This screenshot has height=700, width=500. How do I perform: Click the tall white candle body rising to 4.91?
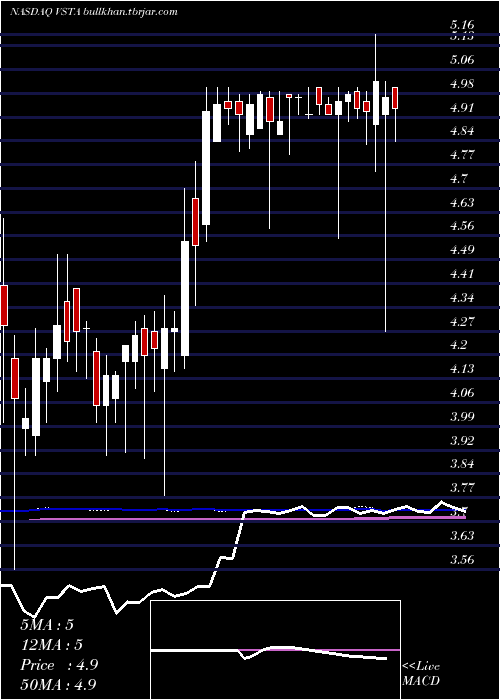click(206, 168)
